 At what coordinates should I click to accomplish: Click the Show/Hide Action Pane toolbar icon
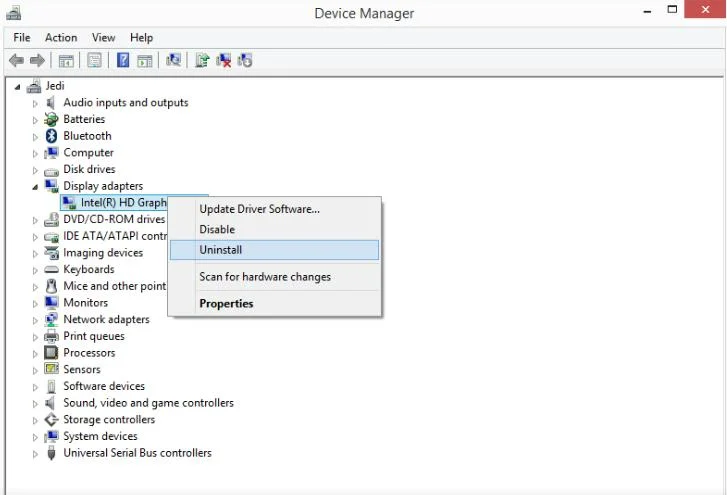point(145,61)
